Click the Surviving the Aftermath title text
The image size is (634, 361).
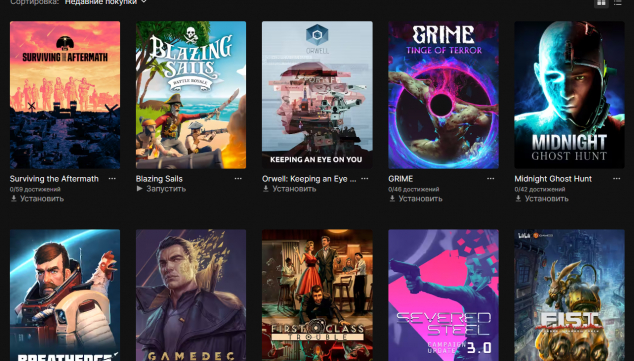tap(54, 179)
